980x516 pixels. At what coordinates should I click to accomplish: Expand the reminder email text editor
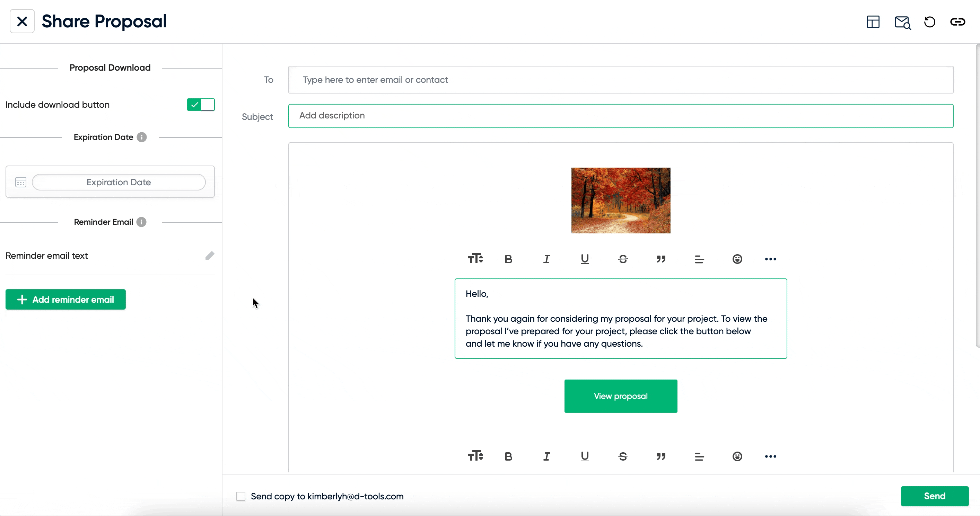point(209,255)
